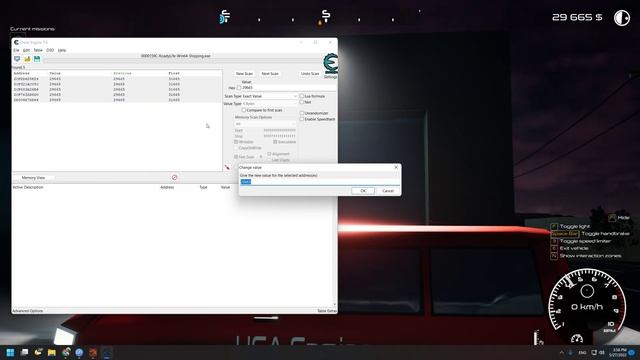The height and width of the screenshot is (360, 640).
Task: Toggle the Fast Scan checkbox
Action: point(236,157)
